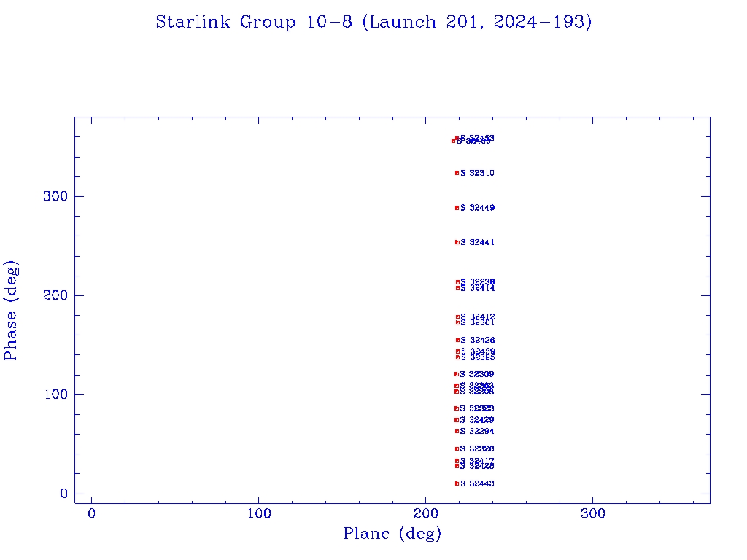Select the "S 32443" satellite label
This screenshot has height=560, width=747.
click(477, 483)
